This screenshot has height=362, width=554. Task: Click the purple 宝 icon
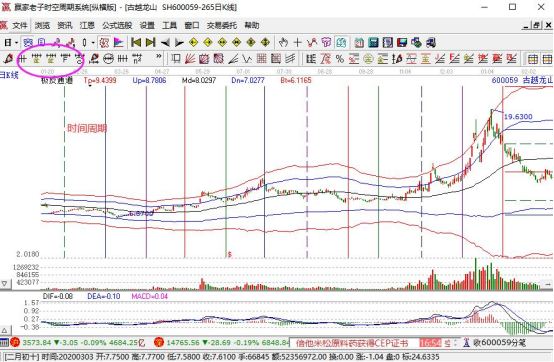(x=326, y=43)
